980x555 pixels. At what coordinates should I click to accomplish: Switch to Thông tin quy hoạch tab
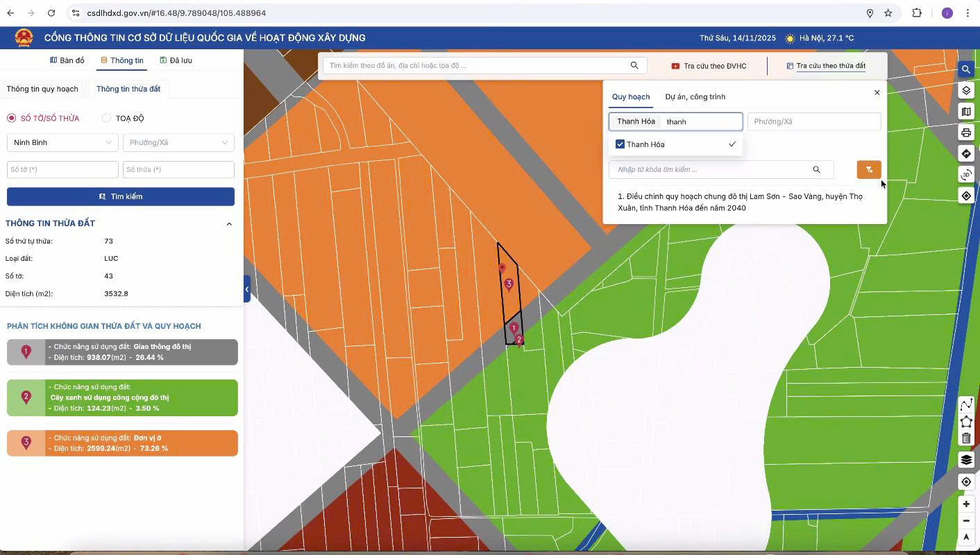(42, 89)
